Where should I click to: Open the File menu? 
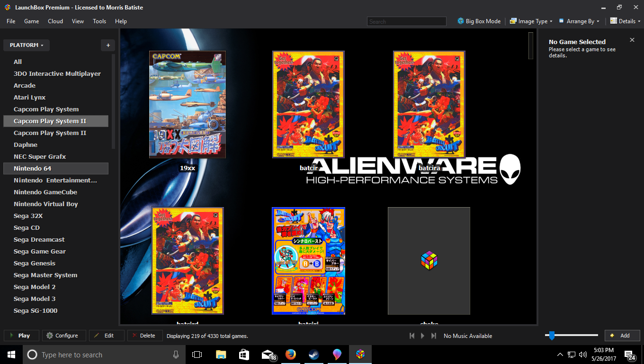[11, 21]
